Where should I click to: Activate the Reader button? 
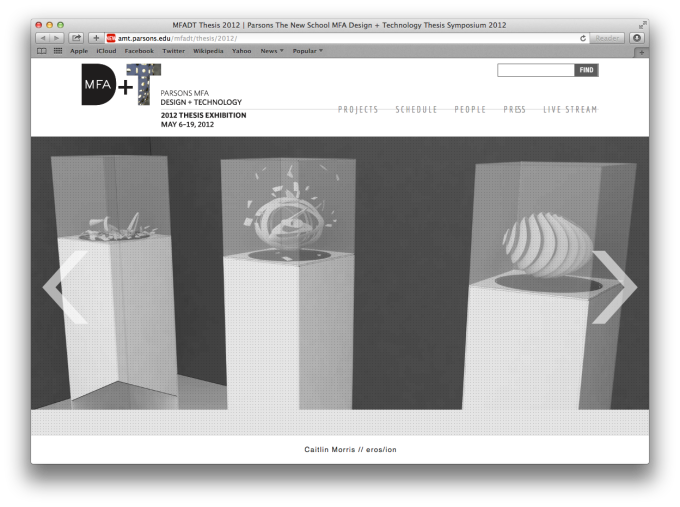point(607,38)
